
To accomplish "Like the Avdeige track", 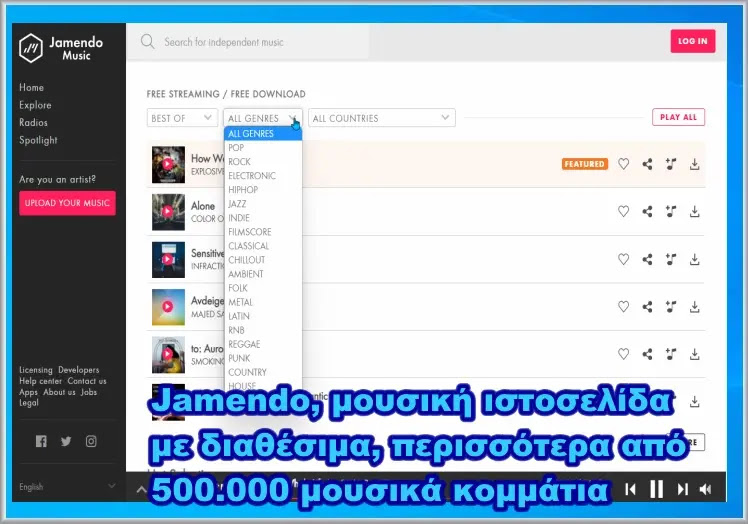I will coord(623,306).
